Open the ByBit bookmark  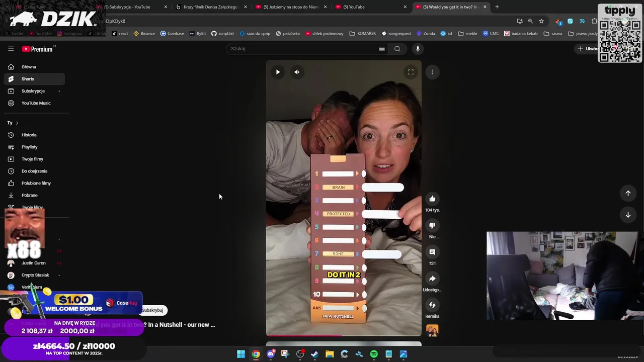(x=198, y=34)
